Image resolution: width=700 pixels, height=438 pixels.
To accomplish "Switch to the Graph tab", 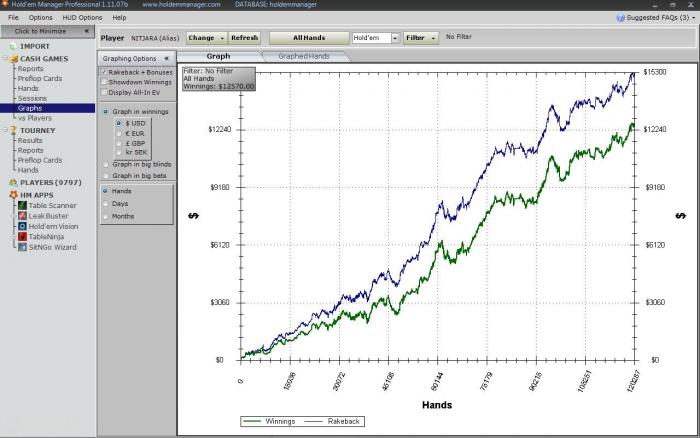I will 218,56.
